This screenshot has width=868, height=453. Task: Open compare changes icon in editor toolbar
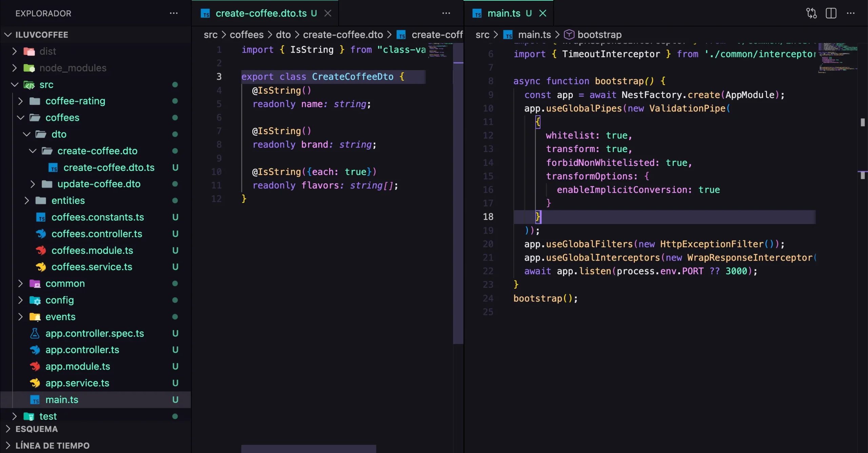pyautogui.click(x=811, y=13)
